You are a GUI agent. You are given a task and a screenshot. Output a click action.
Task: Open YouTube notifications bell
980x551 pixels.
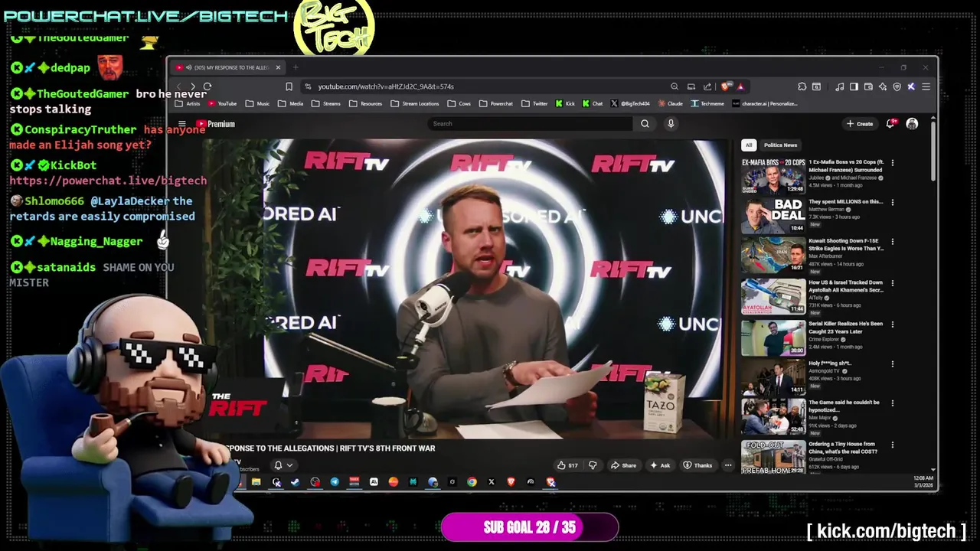[890, 123]
